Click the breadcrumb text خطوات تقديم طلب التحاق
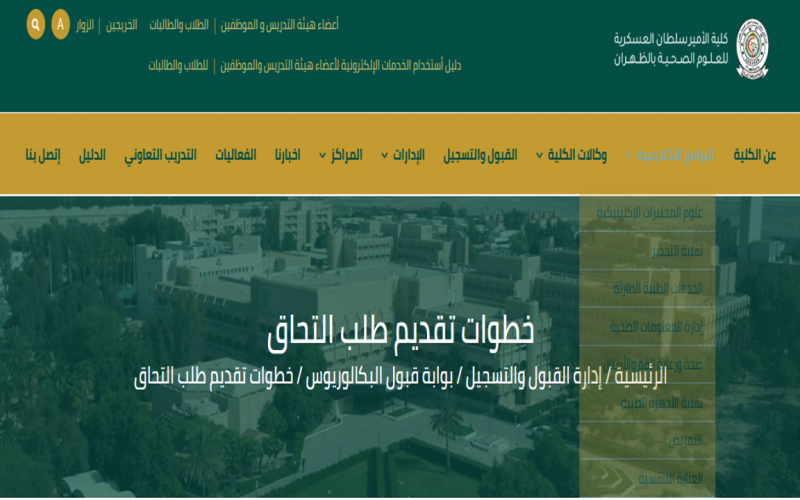Viewport: 800px width, 500px height. 213,377
